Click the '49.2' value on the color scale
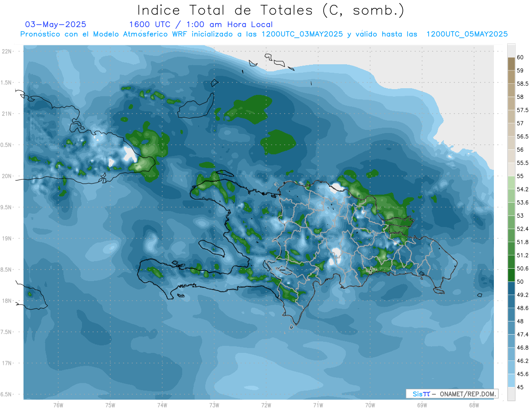Image resolution: width=532 pixels, height=411 pixels. point(523,295)
